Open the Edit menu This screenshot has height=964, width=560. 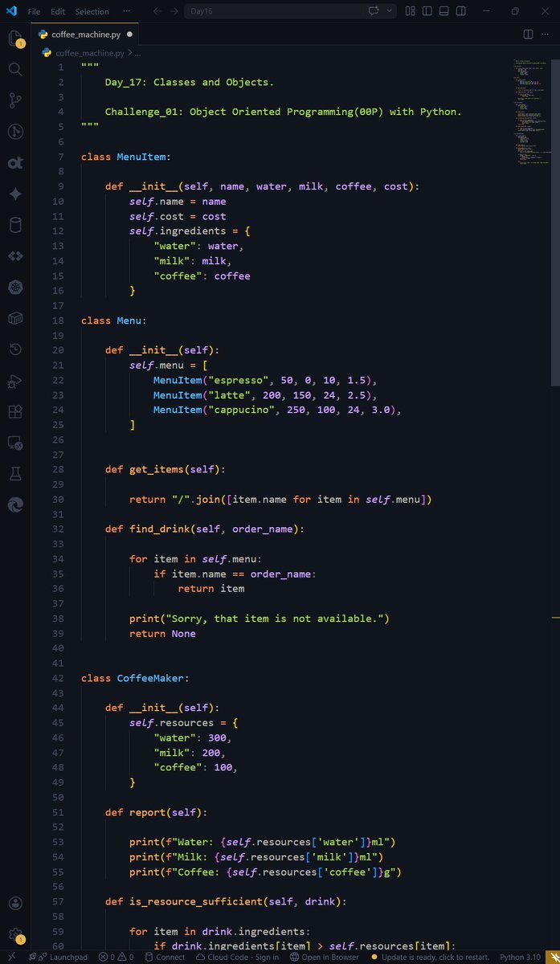[x=58, y=11]
